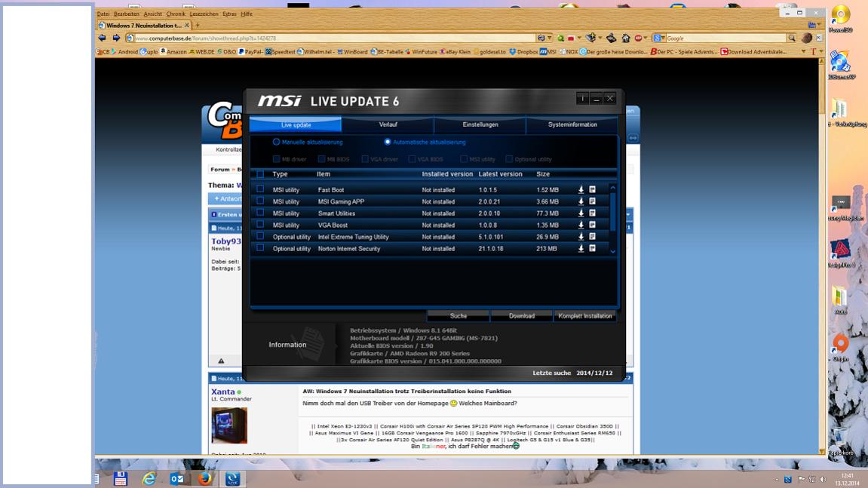This screenshot has height=488, width=868.
Task: Open the PayPal bookmark
Action: 250,51
